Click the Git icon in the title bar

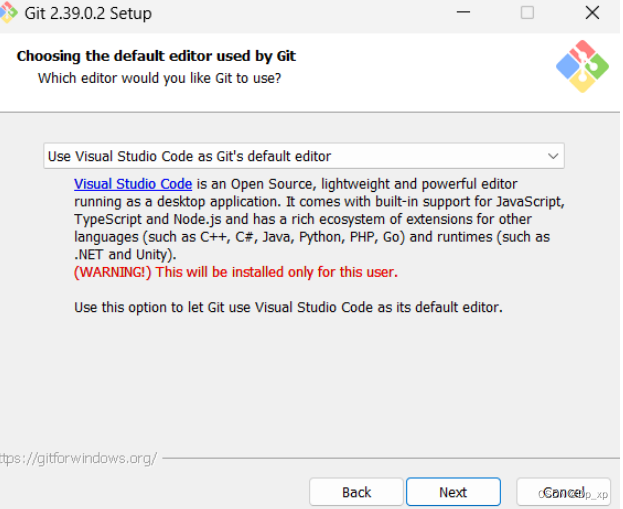[8, 13]
